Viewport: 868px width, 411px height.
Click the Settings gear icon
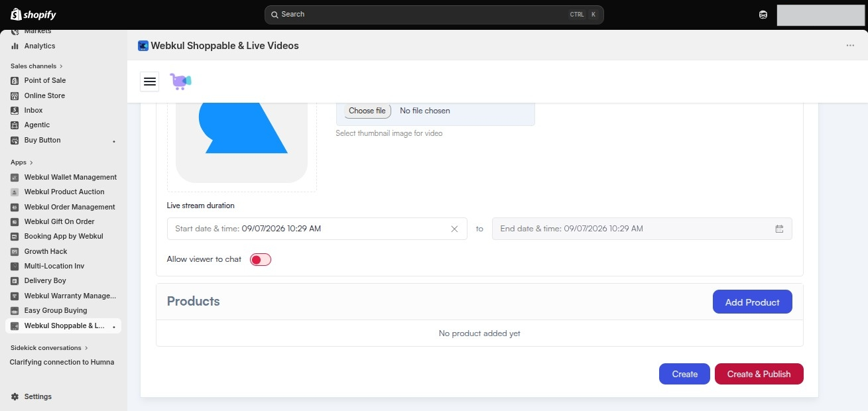[15, 396]
